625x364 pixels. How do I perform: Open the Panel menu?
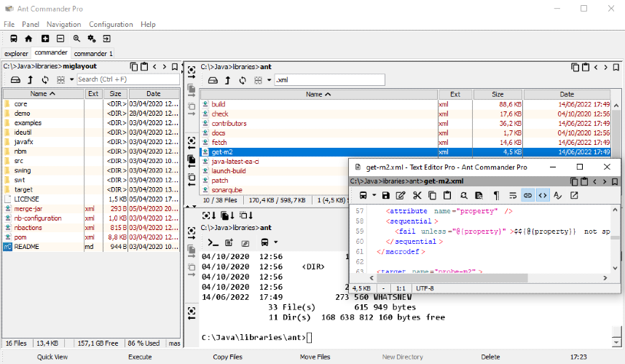point(31,24)
